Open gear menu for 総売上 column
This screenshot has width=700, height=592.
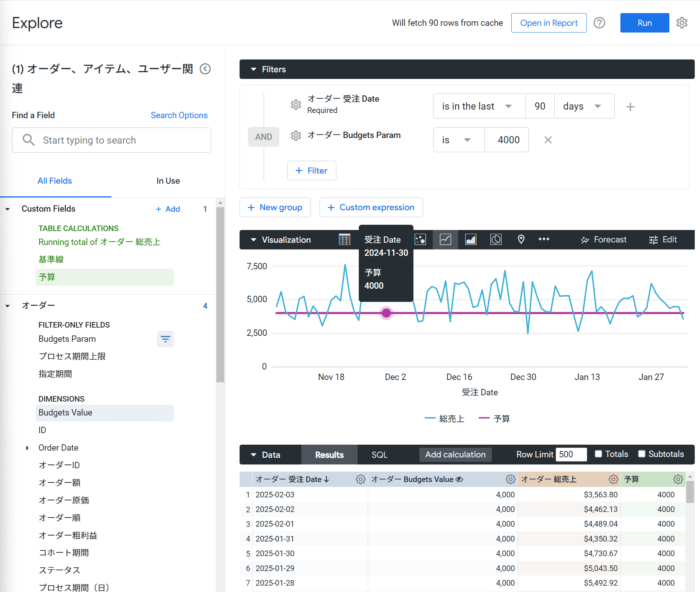[613, 479]
